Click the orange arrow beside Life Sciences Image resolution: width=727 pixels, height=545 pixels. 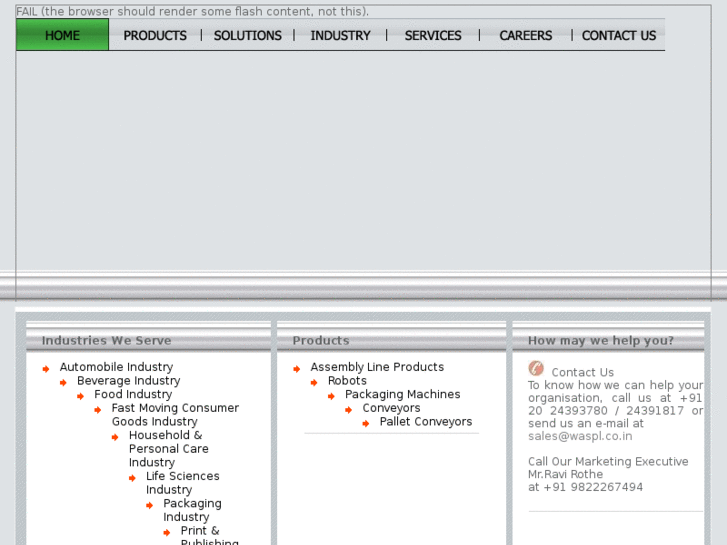click(x=132, y=478)
